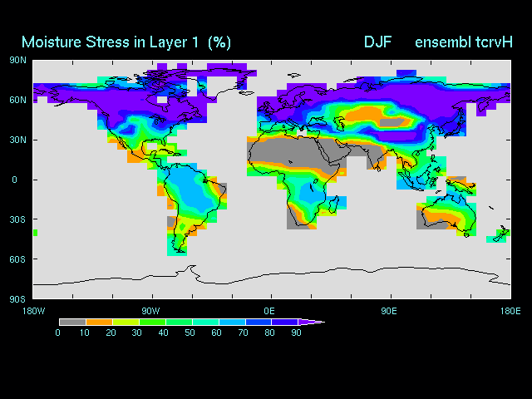Click the '90S' latitude label
Screen dimensions: 532x399
[17, 299]
